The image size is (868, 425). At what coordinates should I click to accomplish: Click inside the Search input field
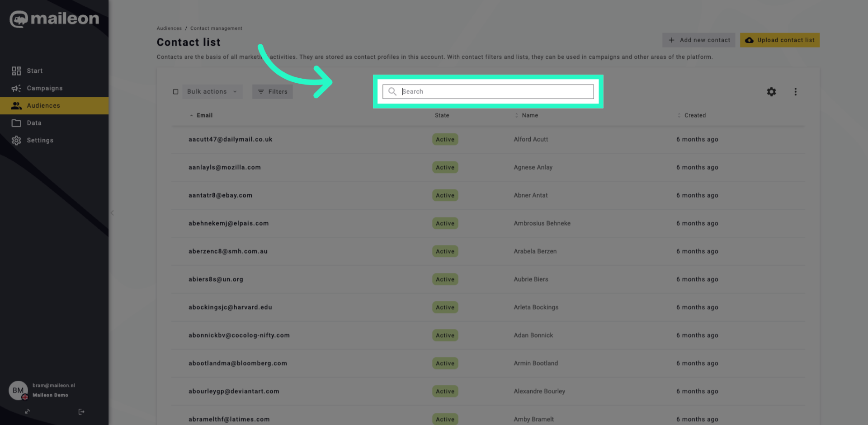pos(488,91)
